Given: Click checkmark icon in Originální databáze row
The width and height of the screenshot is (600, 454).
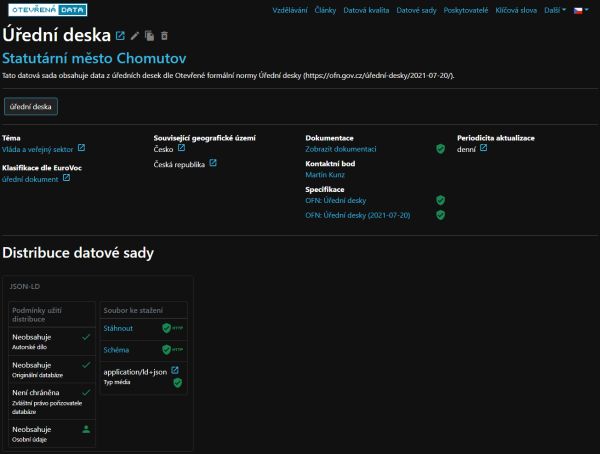Looking at the screenshot, I should [86, 365].
